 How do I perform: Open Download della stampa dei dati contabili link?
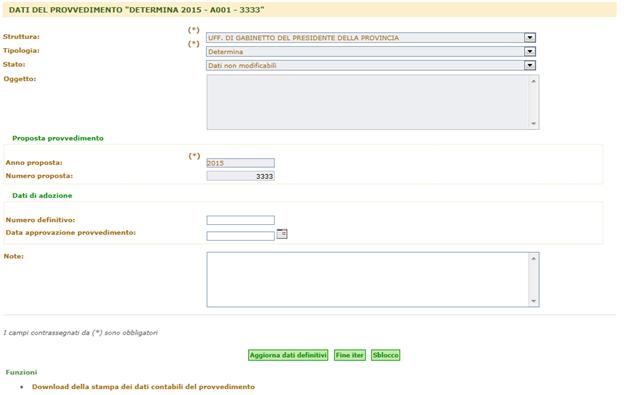point(143,387)
